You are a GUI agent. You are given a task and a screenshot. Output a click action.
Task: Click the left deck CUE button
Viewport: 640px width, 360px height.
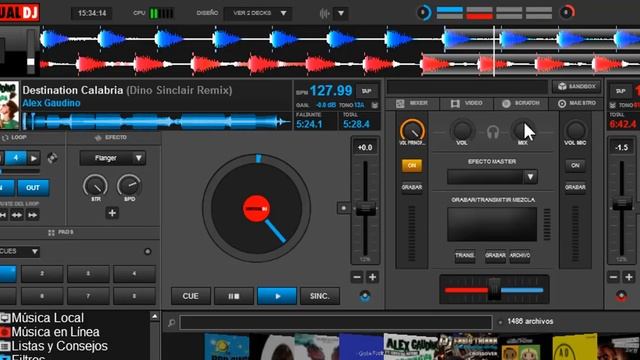pyautogui.click(x=191, y=296)
